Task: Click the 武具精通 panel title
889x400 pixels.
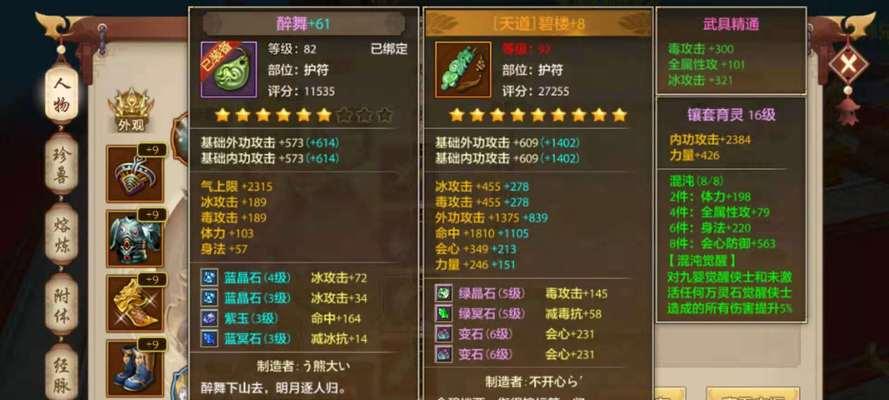Action: point(731,24)
